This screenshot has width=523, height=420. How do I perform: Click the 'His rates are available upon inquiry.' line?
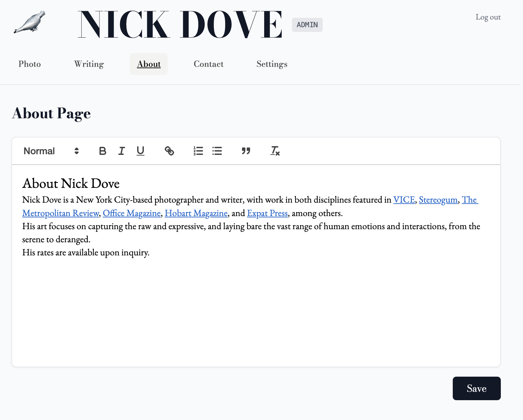point(86,252)
